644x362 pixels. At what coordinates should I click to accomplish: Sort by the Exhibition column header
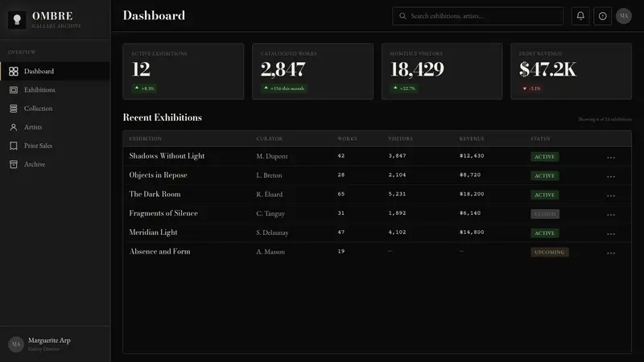tap(146, 138)
